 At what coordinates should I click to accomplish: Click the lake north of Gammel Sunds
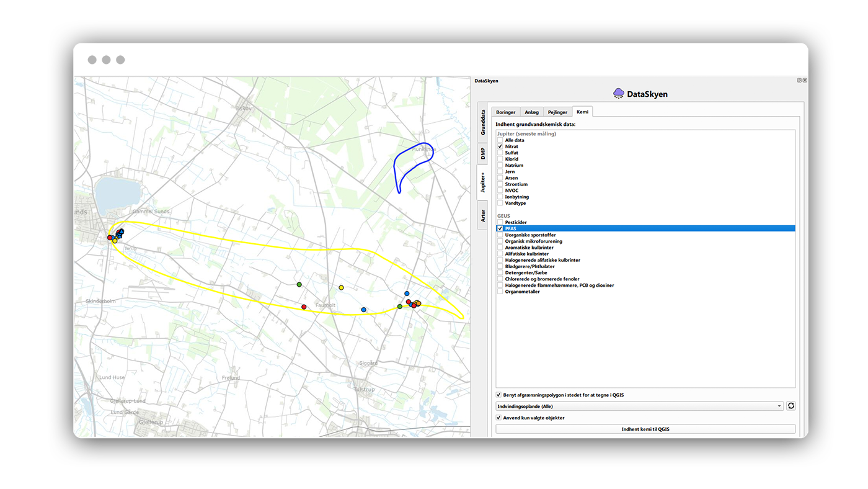click(x=118, y=192)
